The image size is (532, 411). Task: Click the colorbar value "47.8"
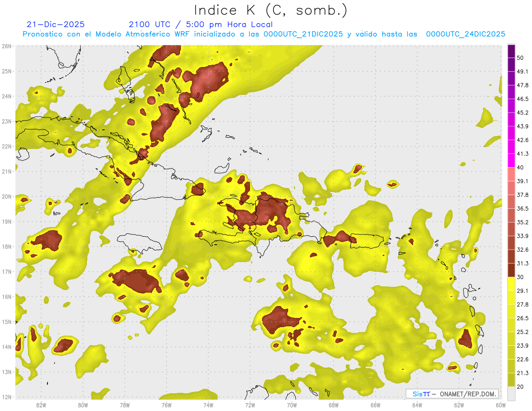pyautogui.click(x=523, y=85)
